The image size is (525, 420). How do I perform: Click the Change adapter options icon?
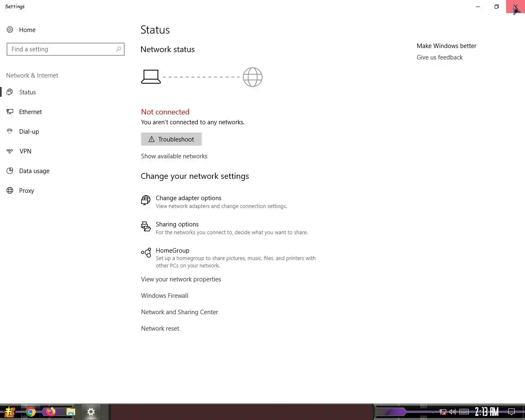146,200
